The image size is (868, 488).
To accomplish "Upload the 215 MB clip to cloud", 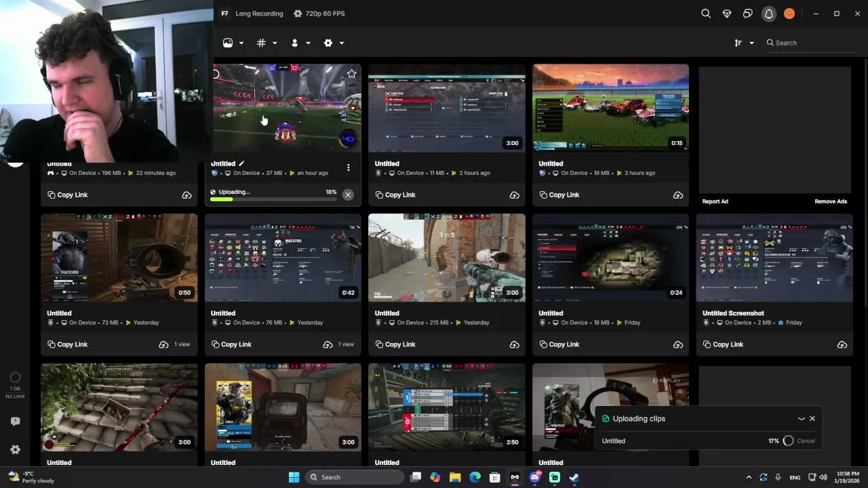I will click(514, 344).
